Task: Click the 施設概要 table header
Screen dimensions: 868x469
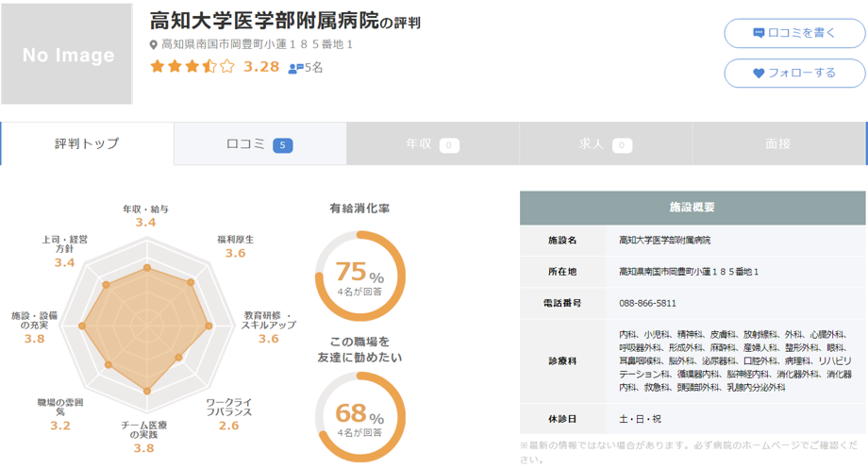Action: (693, 208)
